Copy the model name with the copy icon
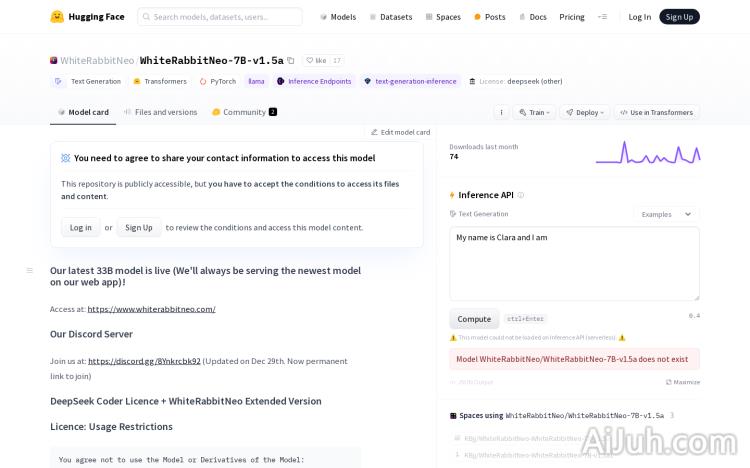The height and width of the screenshot is (468, 750). [x=291, y=61]
